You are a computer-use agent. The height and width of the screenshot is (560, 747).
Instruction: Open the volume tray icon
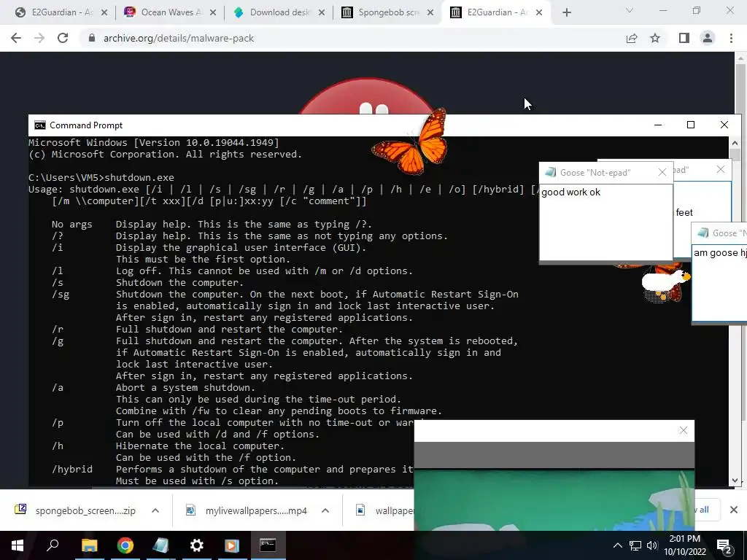pos(652,545)
